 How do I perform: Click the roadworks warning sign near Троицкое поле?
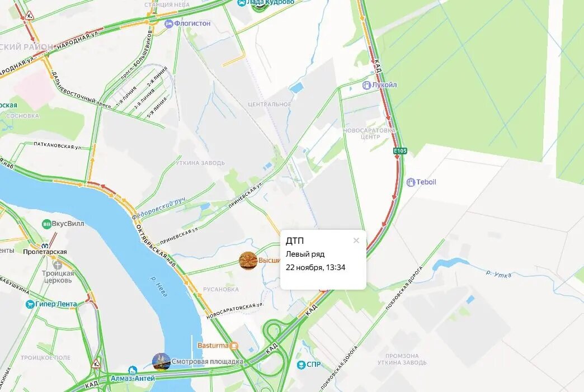tap(96, 363)
